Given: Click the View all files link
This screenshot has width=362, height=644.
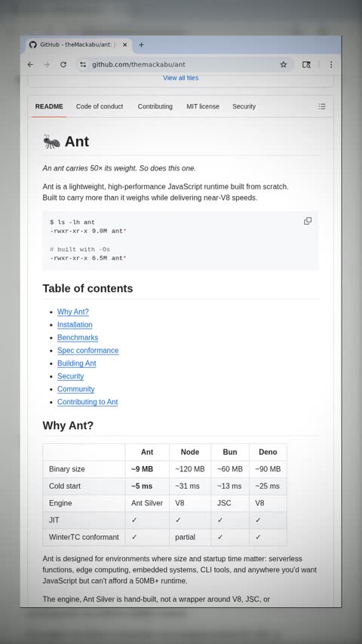Looking at the screenshot, I should [x=181, y=78].
